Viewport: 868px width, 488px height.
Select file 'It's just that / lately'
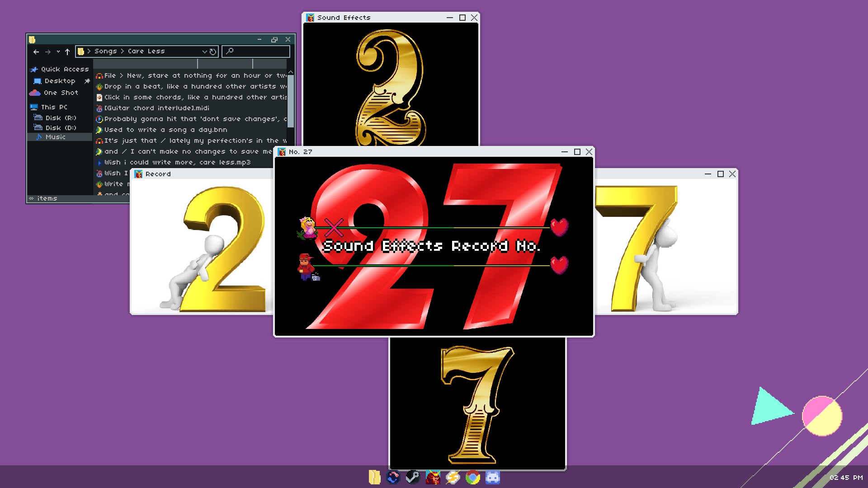191,141
